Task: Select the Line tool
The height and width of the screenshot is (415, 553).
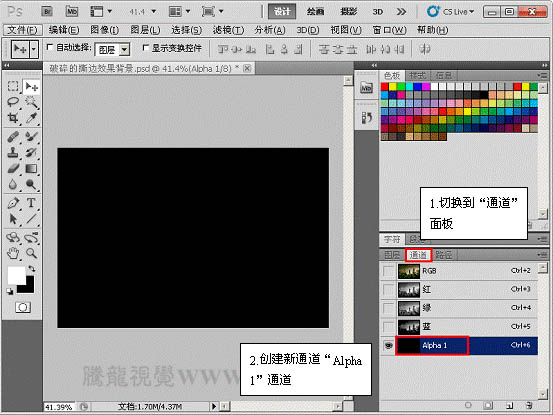Action: pos(31,219)
